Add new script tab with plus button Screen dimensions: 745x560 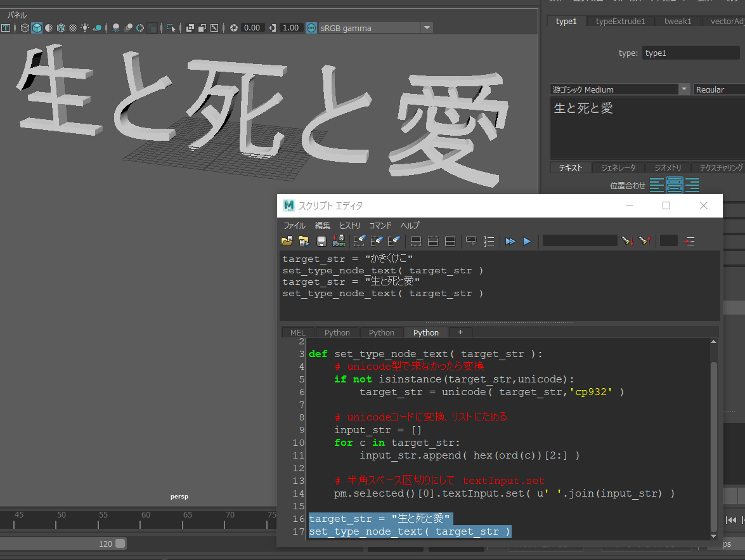460,332
